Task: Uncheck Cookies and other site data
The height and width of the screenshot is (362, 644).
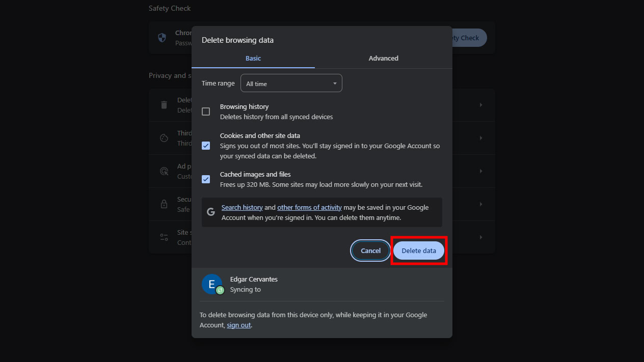Action: (x=206, y=146)
